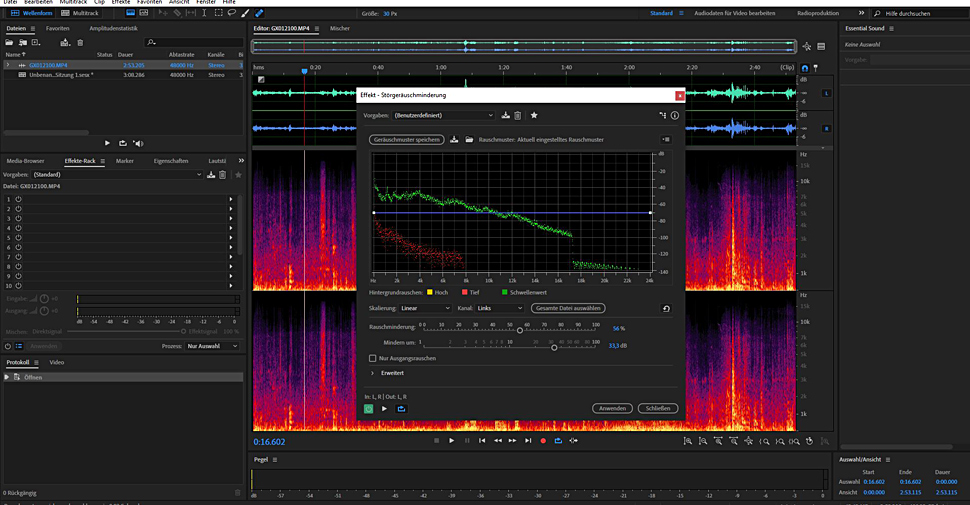Viewport: 970px width, 505px height.
Task: Switch to Wellenform view
Action: click(32, 13)
